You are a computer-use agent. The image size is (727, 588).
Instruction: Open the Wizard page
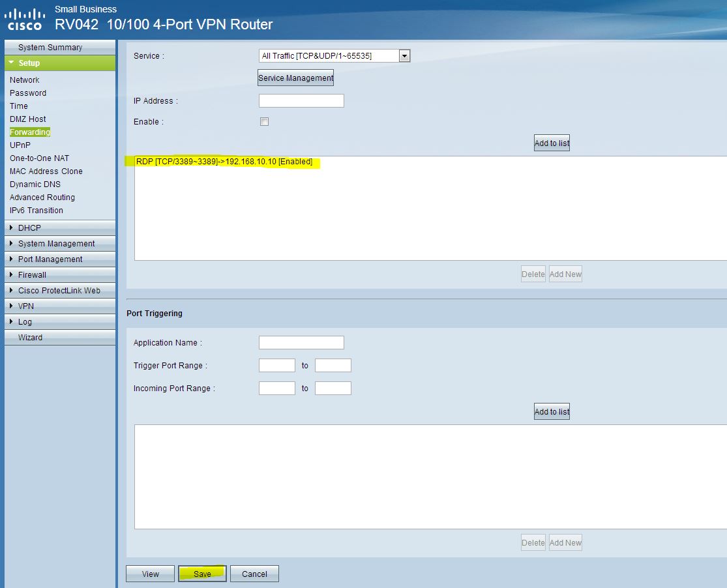pos(60,337)
